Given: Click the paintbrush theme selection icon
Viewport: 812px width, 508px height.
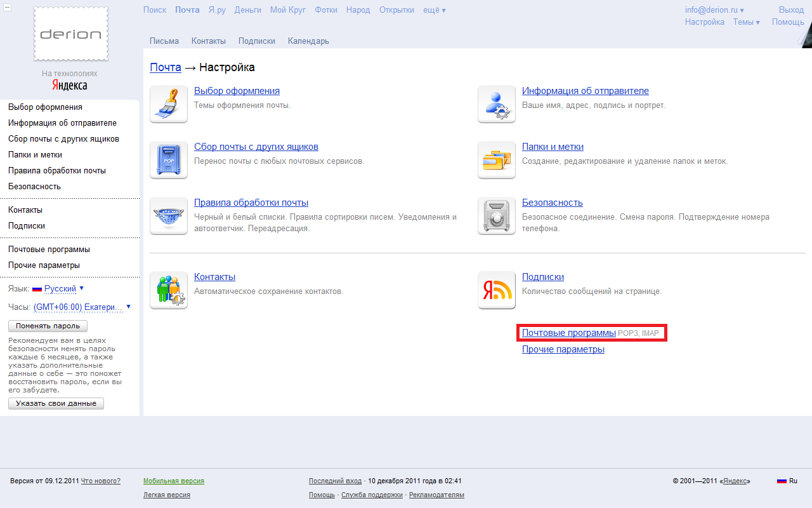Looking at the screenshot, I should pyautogui.click(x=169, y=104).
